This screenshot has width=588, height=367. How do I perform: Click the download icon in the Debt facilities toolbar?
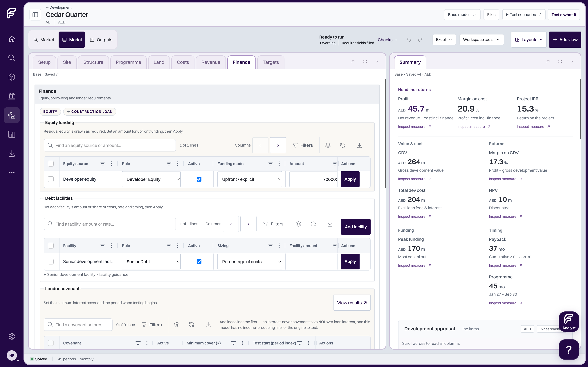point(330,224)
